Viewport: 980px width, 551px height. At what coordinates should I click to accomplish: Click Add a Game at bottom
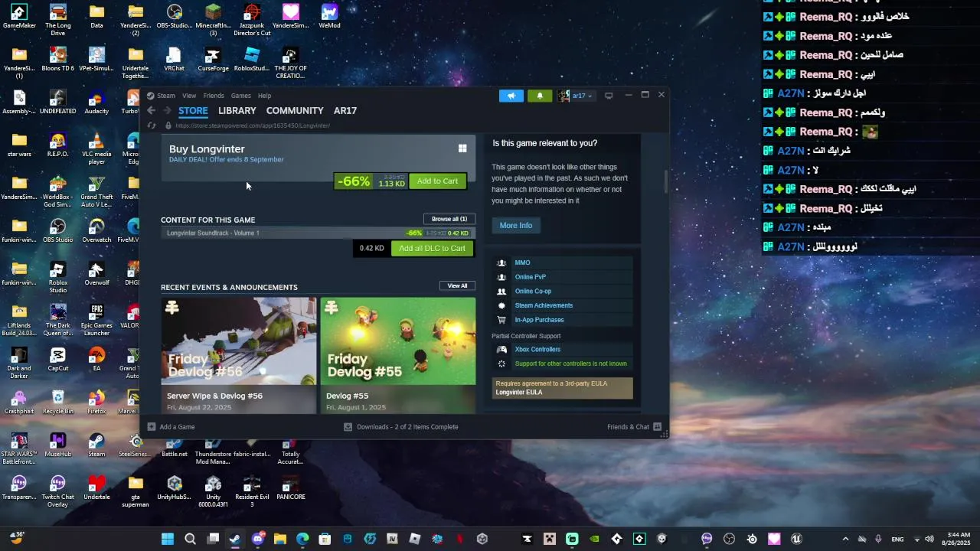click(x=171, y=427)
